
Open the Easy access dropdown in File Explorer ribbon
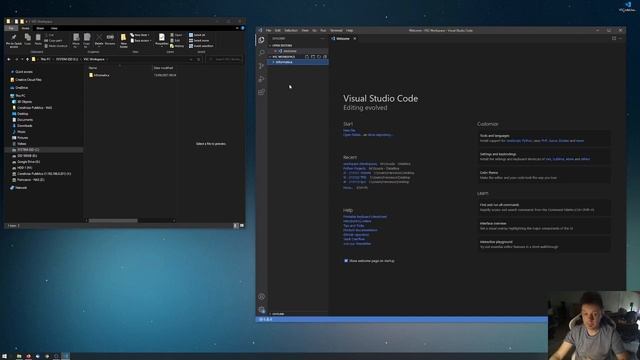tap(141, 40)
